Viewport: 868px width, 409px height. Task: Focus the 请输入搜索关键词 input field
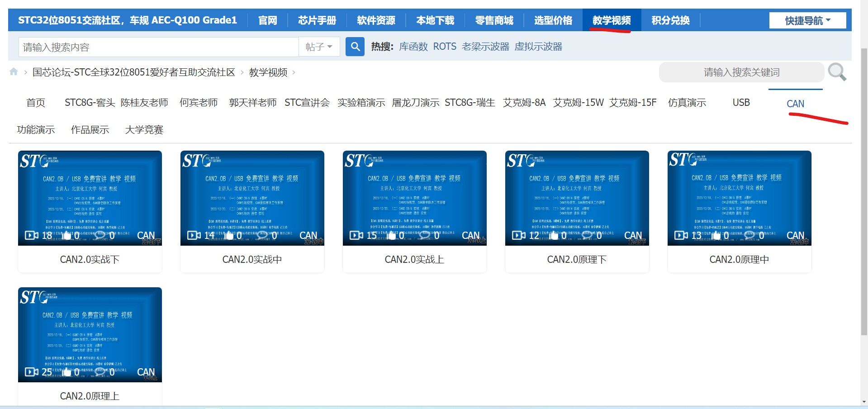coord(741,72)
